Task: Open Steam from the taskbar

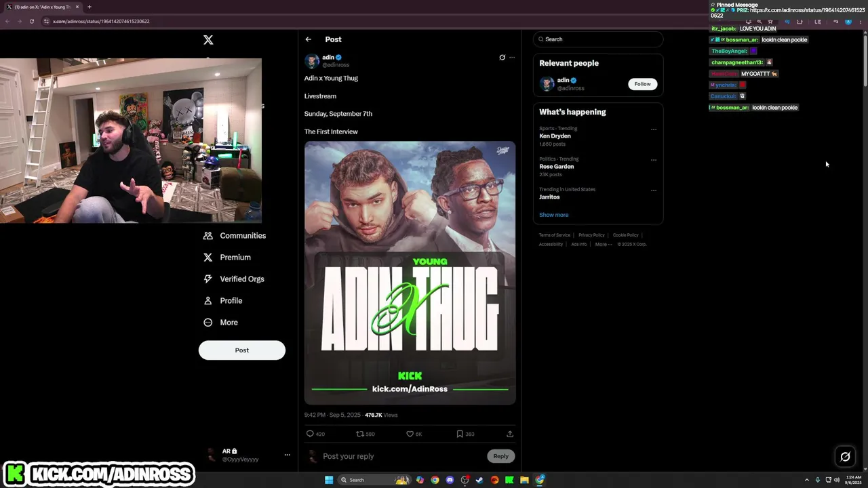Action: 479,480
